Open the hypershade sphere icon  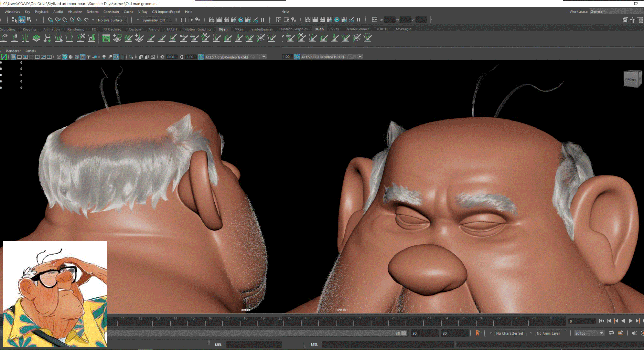pyautogui.click(x=241, y=20)
